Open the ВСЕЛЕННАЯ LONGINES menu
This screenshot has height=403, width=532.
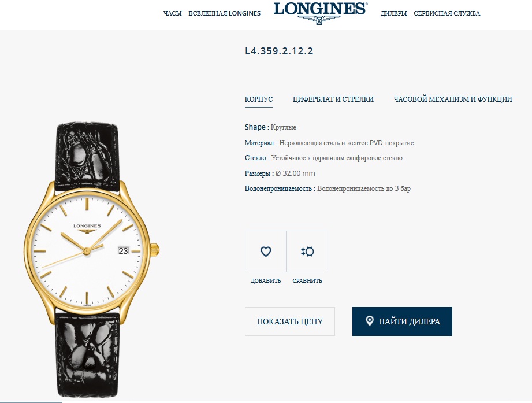224,13
